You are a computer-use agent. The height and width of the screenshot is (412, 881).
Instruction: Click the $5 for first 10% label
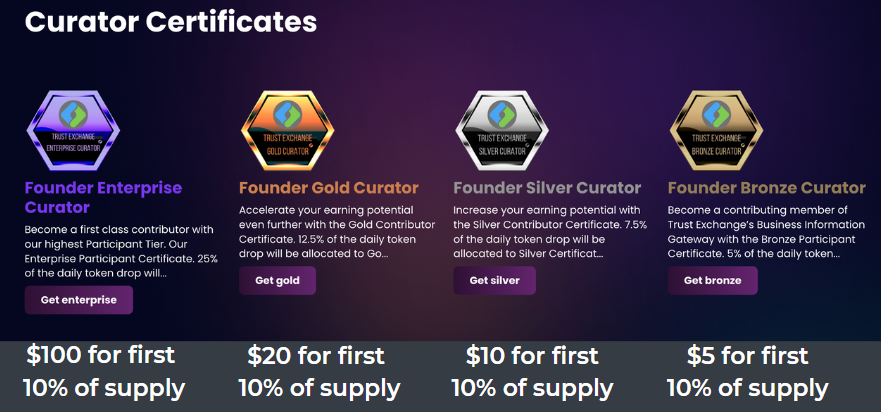click(748, 372)
